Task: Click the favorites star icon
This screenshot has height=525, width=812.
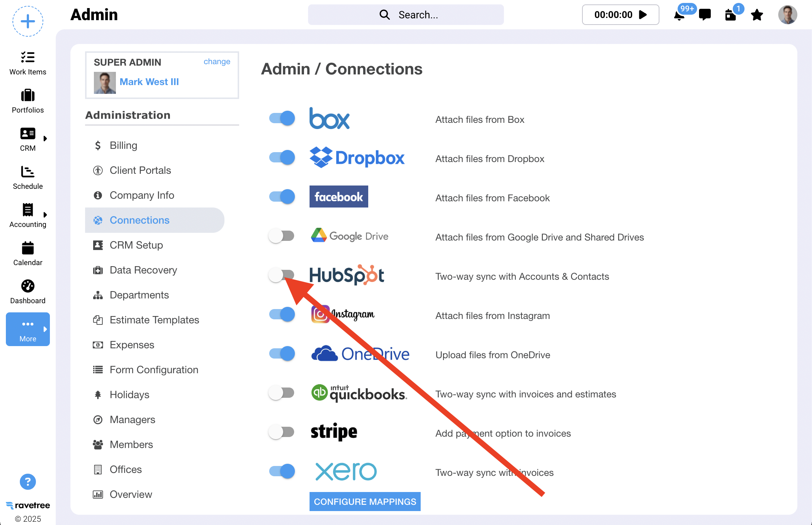Action: (x=757, y=15)
